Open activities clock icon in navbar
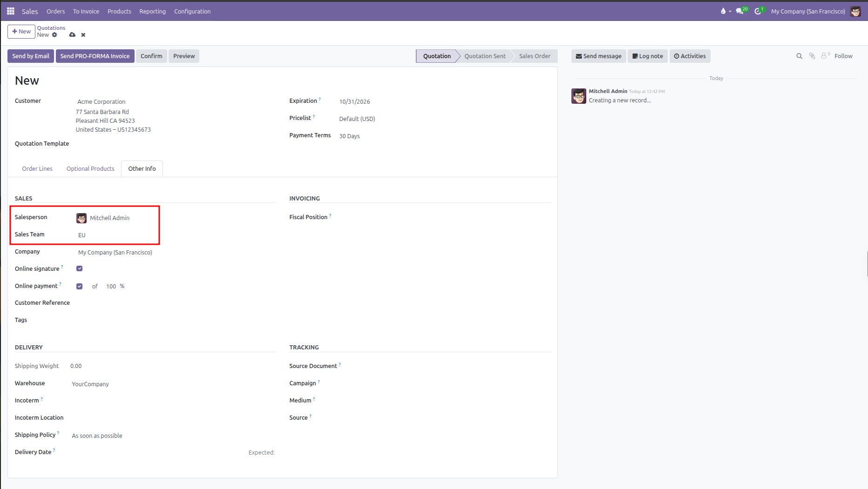The image size is (868, 489). click(x=759, y=11)
